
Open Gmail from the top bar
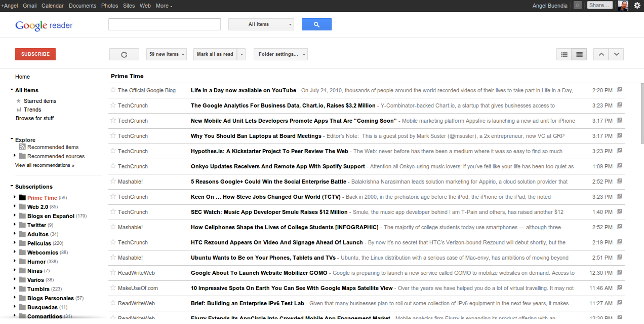[x=30, y=6]
